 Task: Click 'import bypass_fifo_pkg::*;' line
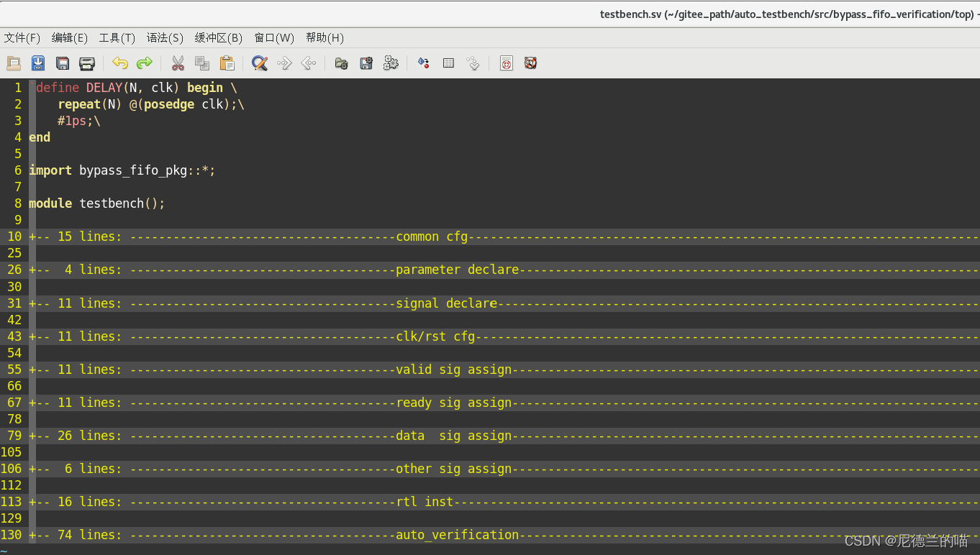point(122,170)
